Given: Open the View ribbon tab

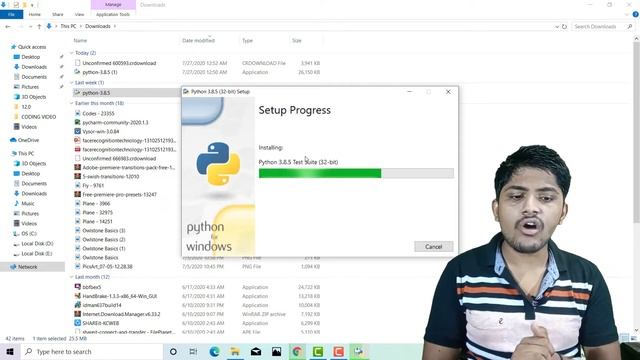Looking at the screenshot, I should (79, 14).
